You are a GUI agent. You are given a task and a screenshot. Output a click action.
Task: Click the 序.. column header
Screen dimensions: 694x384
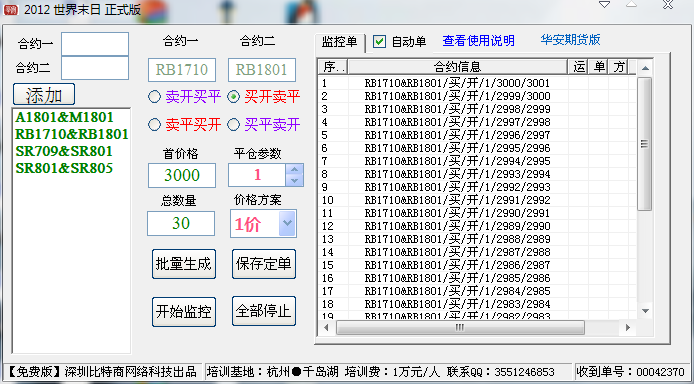coord(333,67)
